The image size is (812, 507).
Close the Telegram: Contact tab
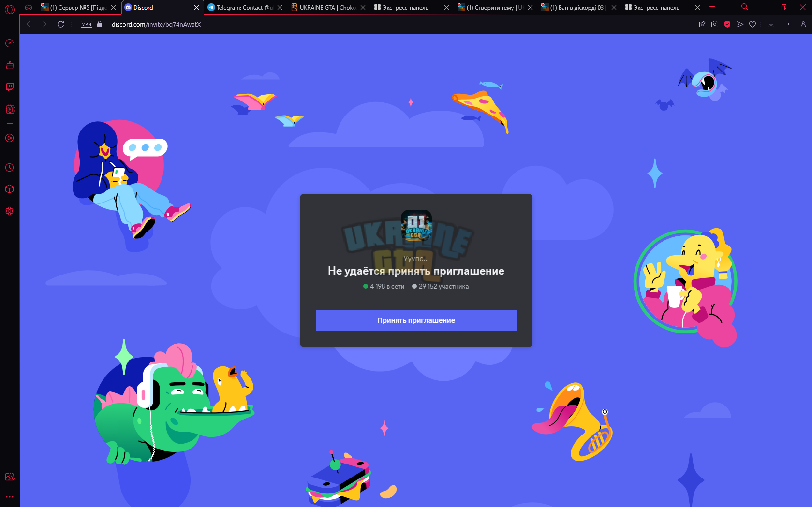tap(280, 8)
